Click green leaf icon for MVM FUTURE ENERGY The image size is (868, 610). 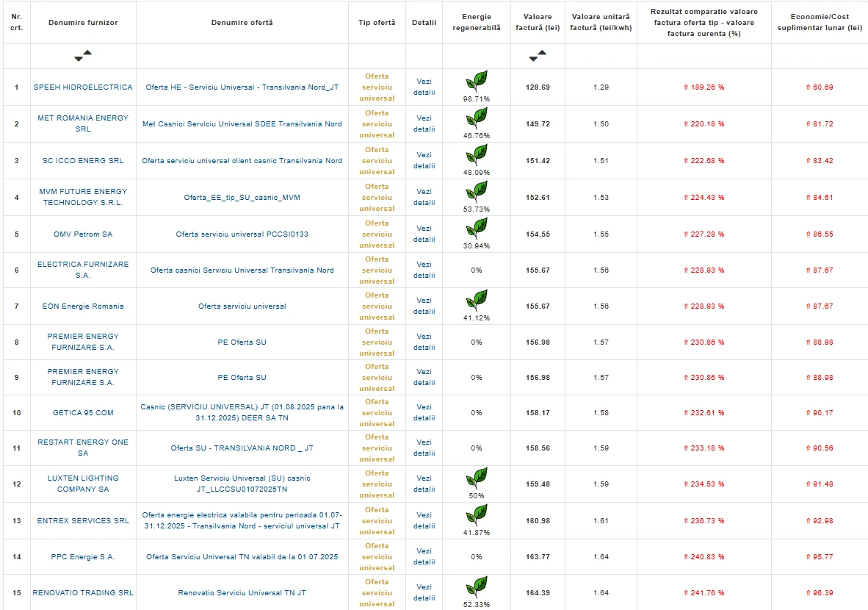tap(477, 192)
